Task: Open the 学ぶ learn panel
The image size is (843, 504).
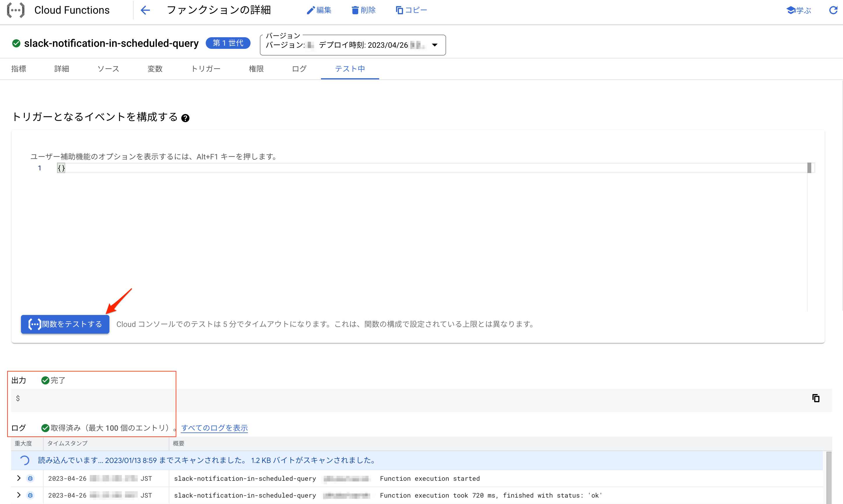Action: click(799, 10)
